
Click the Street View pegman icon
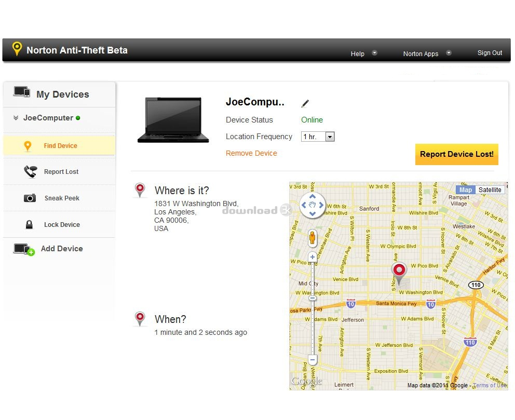[313, 238]
